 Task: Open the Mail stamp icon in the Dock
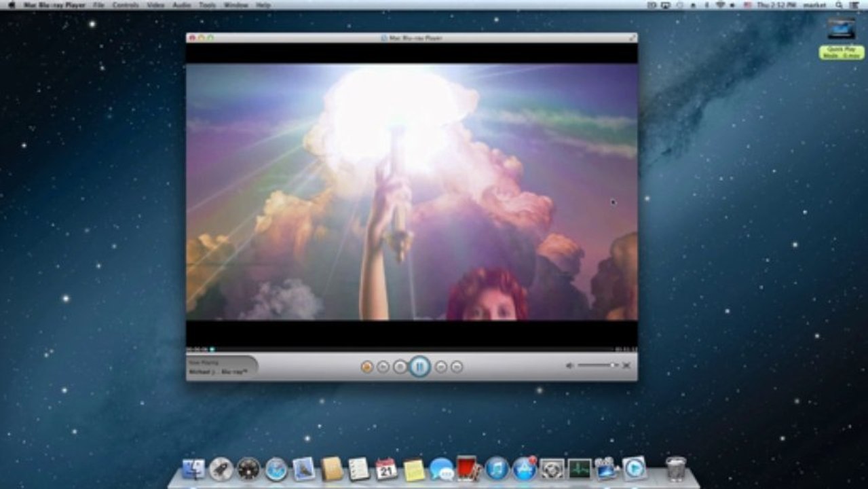pos(304,469)
